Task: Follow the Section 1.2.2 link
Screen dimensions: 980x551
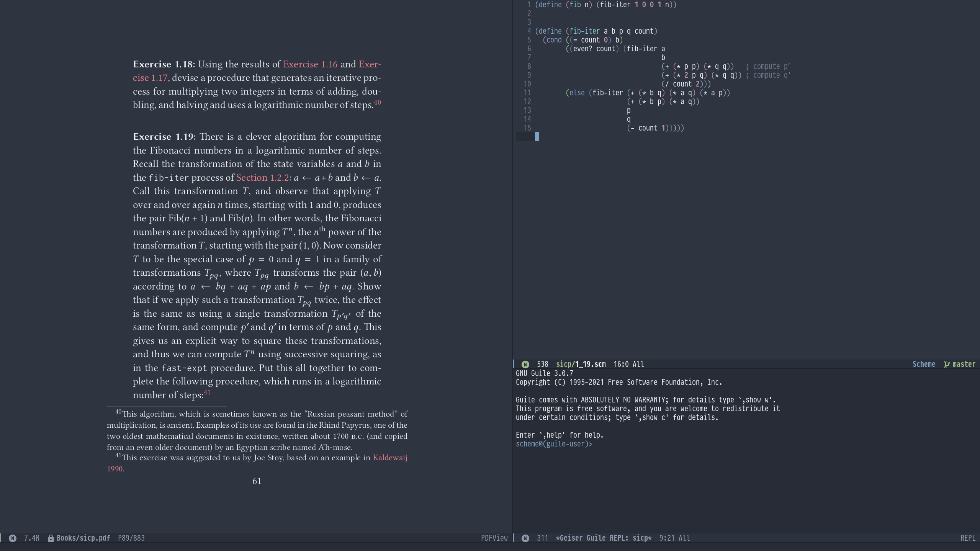Action: 262,178
